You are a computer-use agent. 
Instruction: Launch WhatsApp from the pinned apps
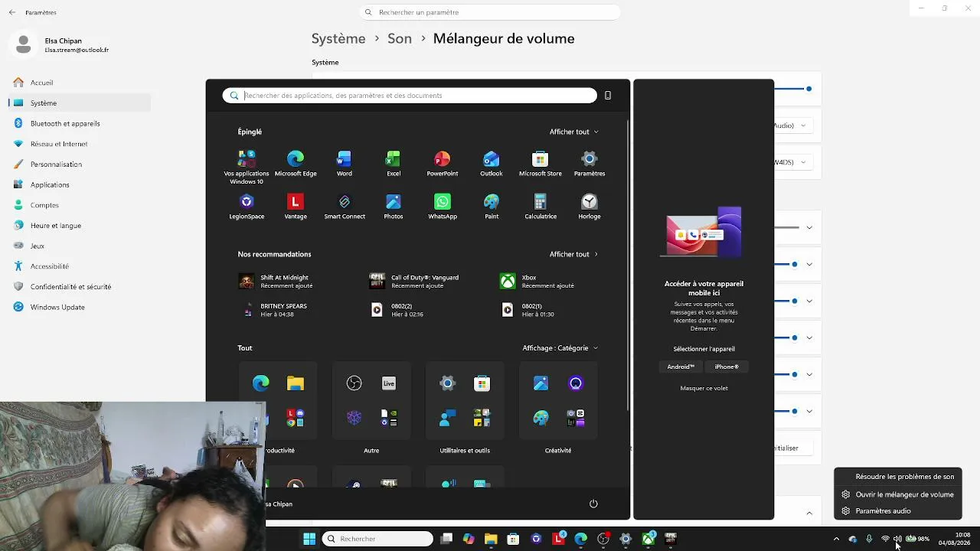(x=443, y=207)
